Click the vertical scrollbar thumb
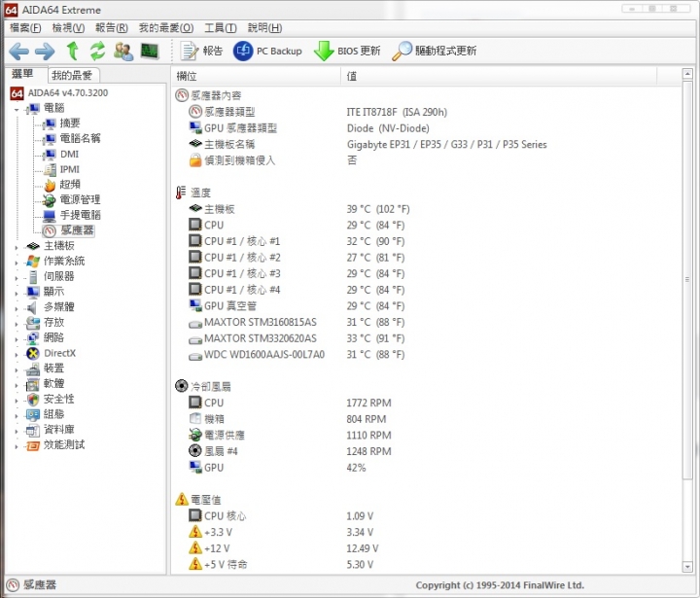Screen dimensions: 700x598 point(687,280)
